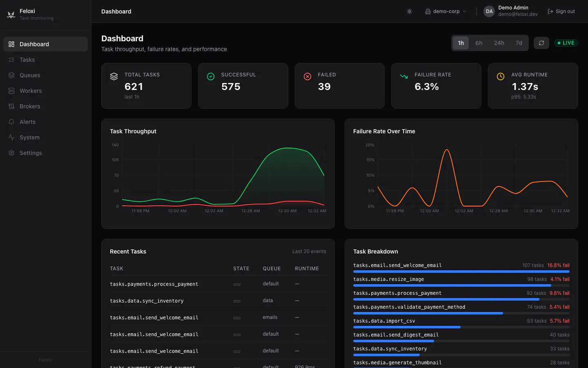Open the demo-corp organization dropdown

point(445,11)
